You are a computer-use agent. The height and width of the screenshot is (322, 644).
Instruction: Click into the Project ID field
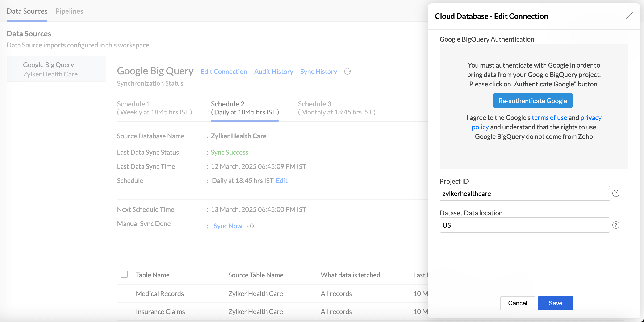coord(524,193)
